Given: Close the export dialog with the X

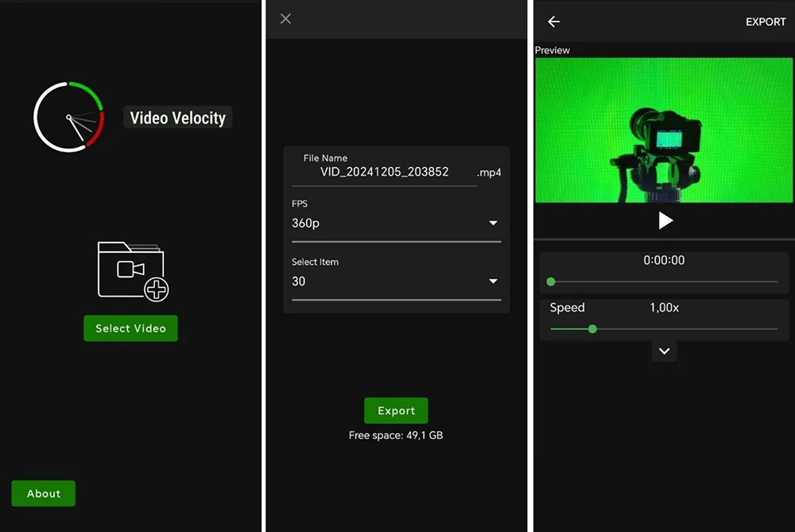Looking at the screenshot, I should 286,19.
